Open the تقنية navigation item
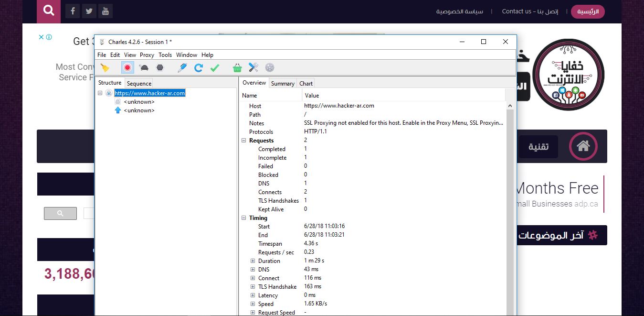 [538, 147]
